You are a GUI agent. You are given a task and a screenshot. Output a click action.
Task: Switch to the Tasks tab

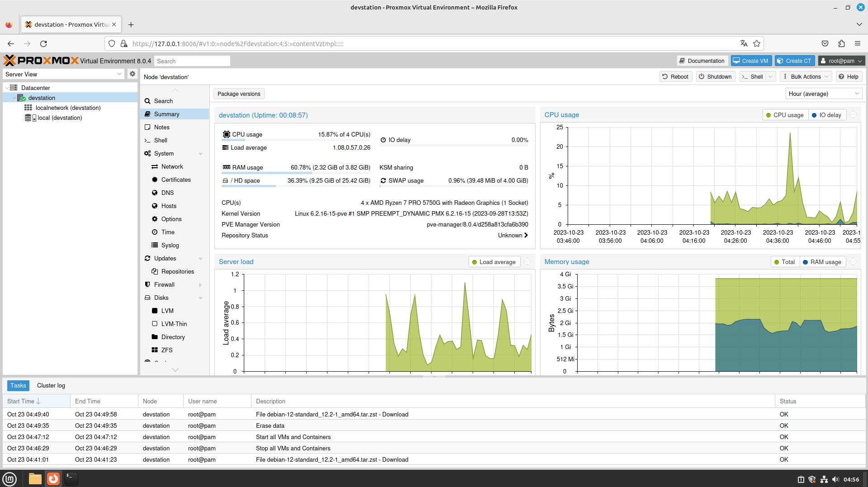pyautogui.click(x=18, y=385)
